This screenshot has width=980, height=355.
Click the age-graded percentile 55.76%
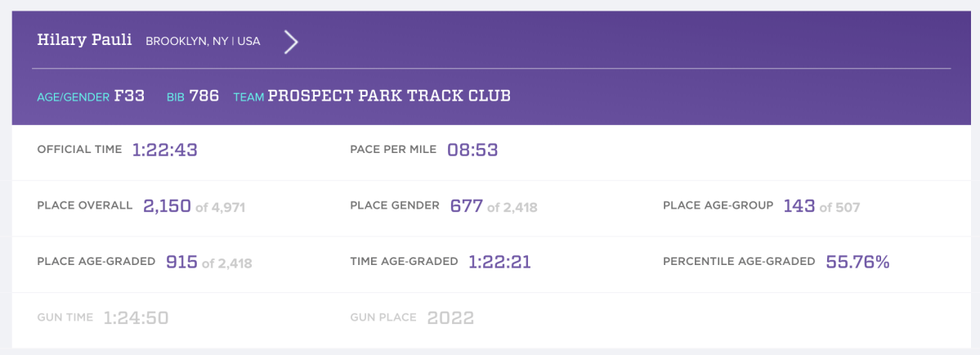(x=857, y=263)
